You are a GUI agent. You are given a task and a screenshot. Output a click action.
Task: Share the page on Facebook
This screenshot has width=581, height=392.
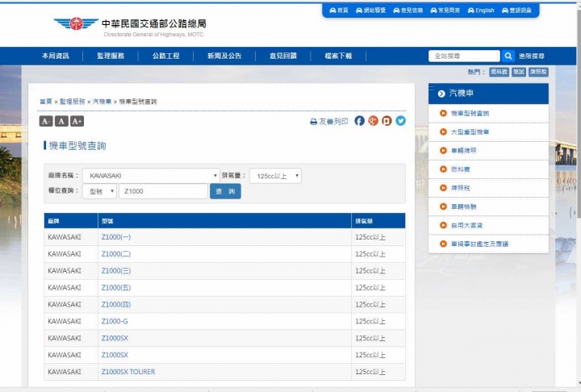(x=359, y=121)
